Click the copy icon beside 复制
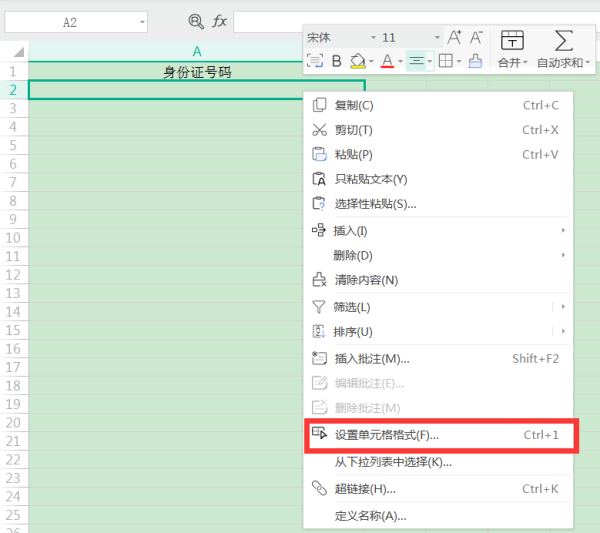The image size is (600, 533). click(320, 105)
